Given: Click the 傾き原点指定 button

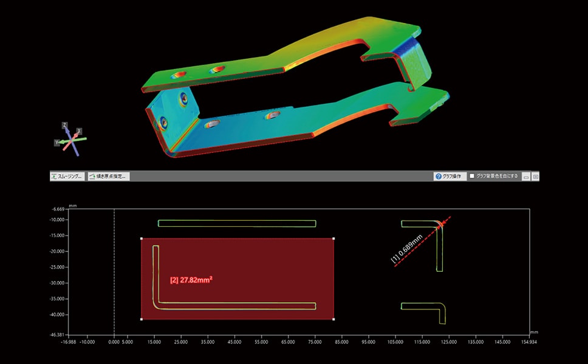Looking at the screenshot, I should pos(109,176).
